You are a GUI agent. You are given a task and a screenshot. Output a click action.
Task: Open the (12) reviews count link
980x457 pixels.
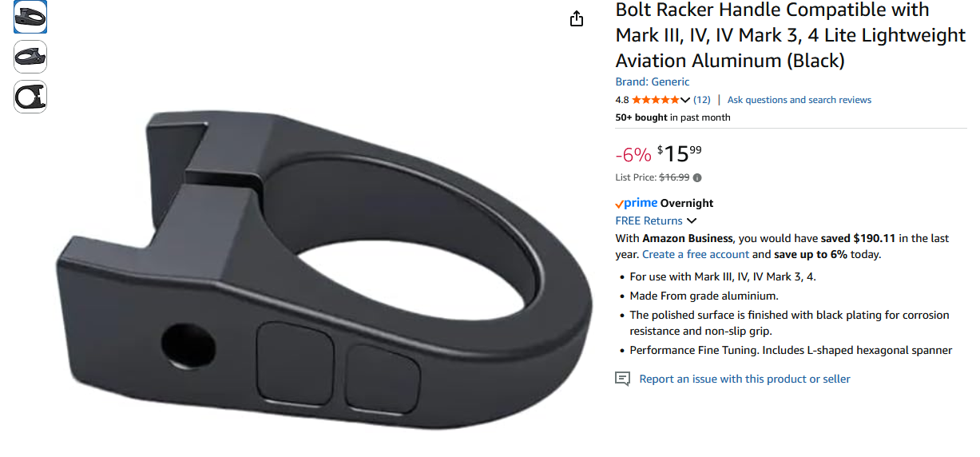pos(701,100)
